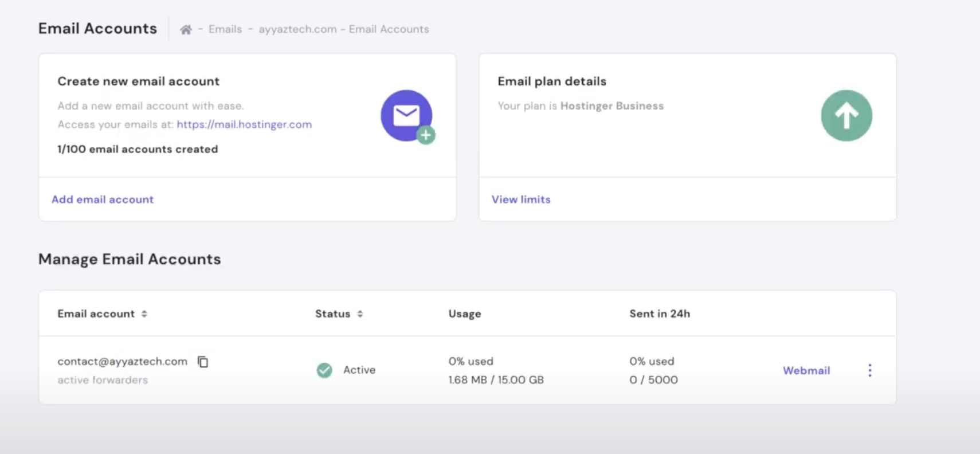
Task: Click the contact@ayyaztech.com email address
Action: [x=122, y=362]
